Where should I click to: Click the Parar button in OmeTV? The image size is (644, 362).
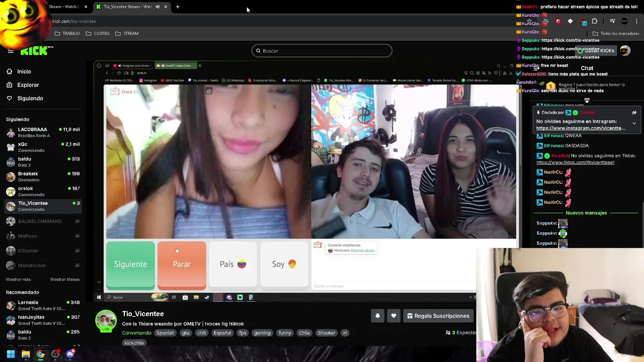pyautogui.click(x=182, y=264)
